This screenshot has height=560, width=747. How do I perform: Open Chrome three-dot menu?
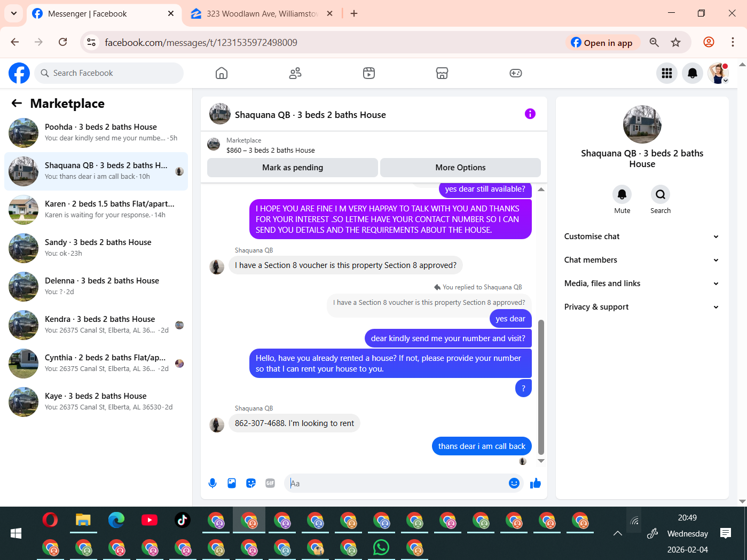point(733,42)
